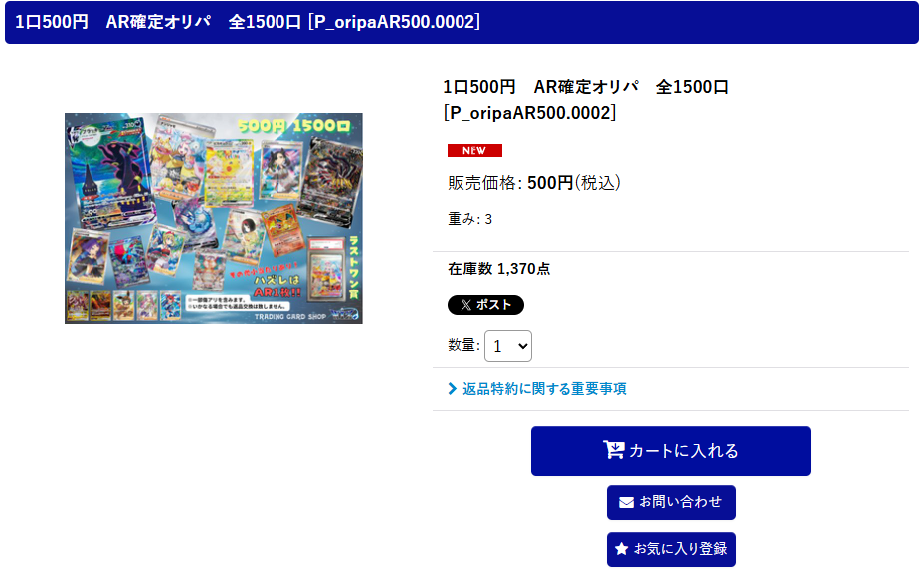
Task: Click the 重み: 3 weight text
Action: click(469, 219)
